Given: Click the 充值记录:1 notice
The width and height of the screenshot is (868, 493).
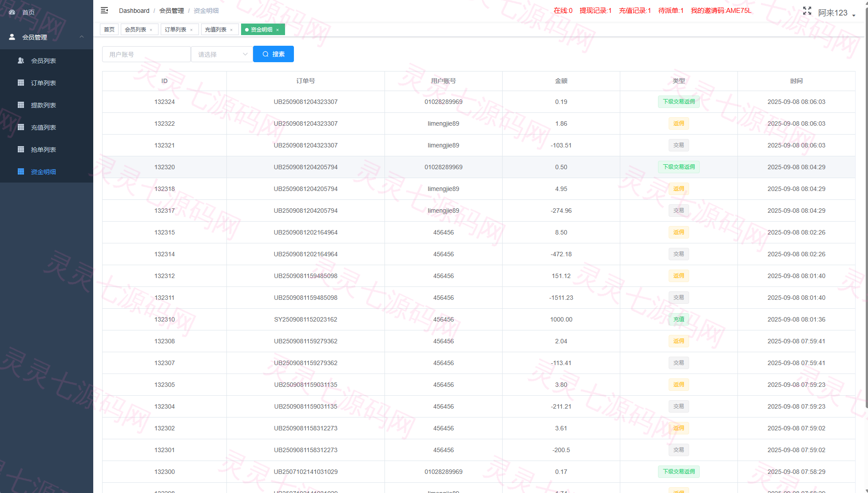Looking at the screenshot, I should (635, 10).
